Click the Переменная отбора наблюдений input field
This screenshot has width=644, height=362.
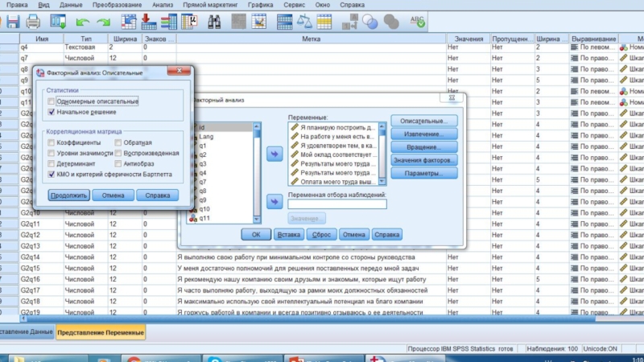coord(336,204)
